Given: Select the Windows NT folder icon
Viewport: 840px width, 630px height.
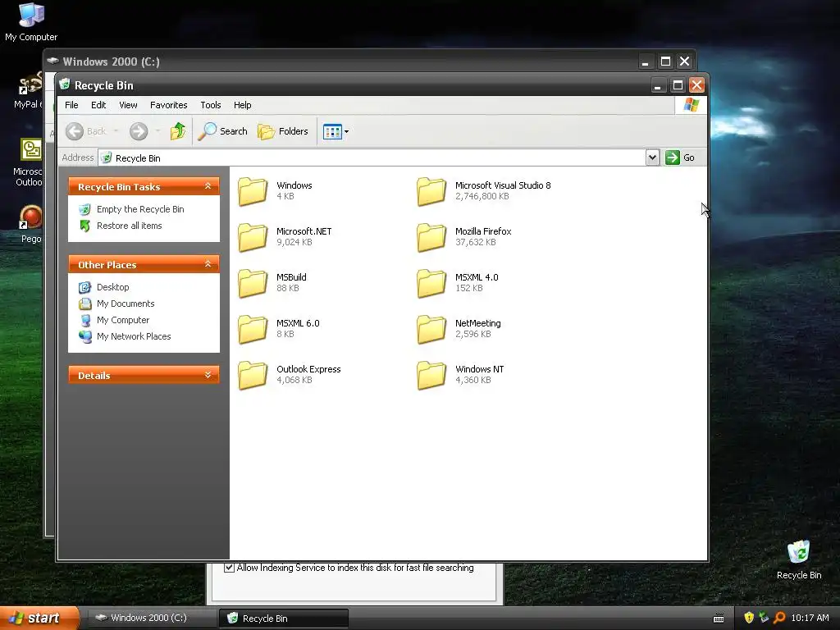Looking at the screenshot, I should click(x=431, y=375).
